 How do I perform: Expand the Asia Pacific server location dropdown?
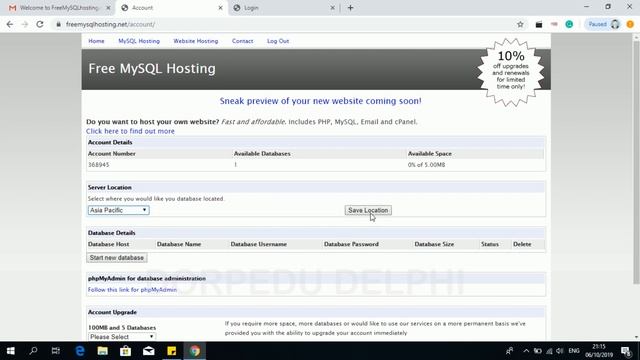click(x=118, y=210)
